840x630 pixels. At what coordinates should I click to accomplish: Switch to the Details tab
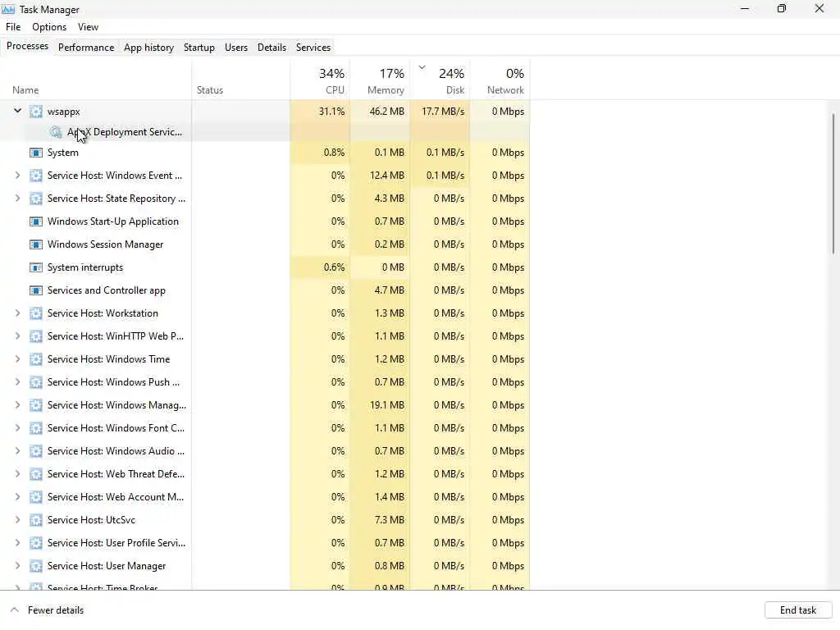click(x=272, y=47)
